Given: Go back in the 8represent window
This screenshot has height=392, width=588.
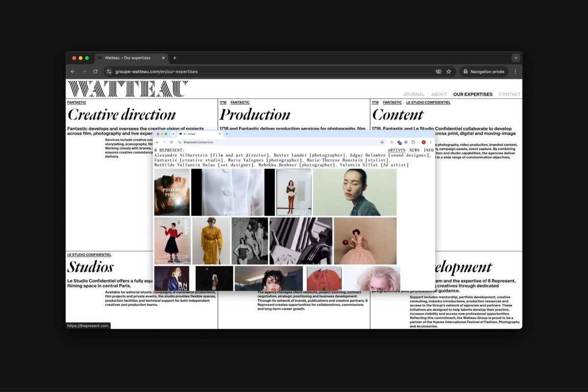Looking at the screenshot, I should coord(157,142).
